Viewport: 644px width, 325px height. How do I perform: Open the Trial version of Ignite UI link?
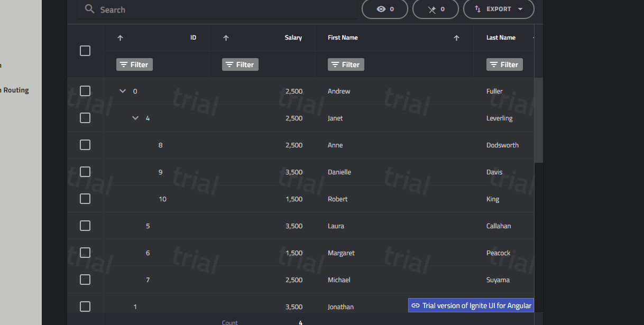[x=471, y=305]
